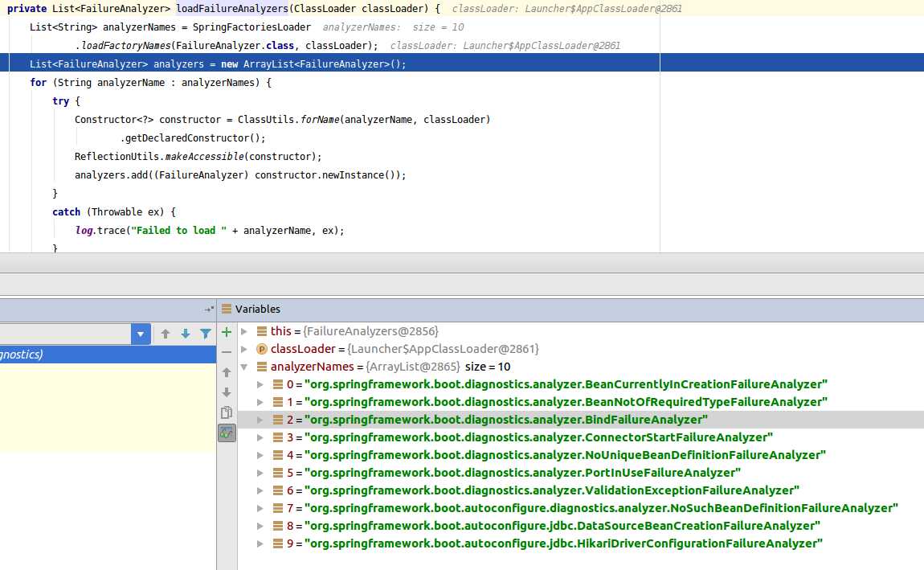Expand the 'this' variable node
Image resolution: width=924 pixels, height=570 pixels.
[244, 331]
